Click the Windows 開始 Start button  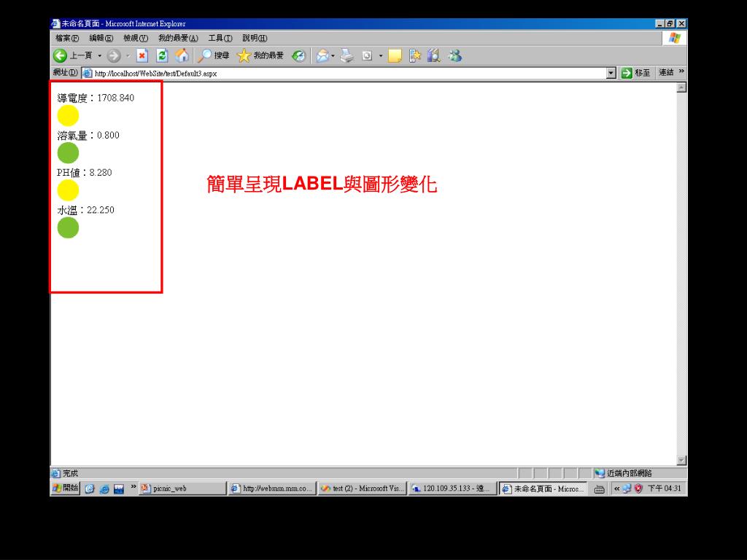[66, 489]
